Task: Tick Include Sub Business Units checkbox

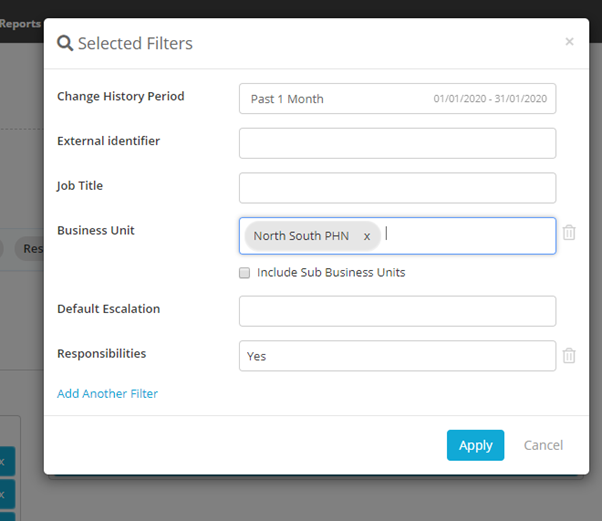Action: [245, 273]
